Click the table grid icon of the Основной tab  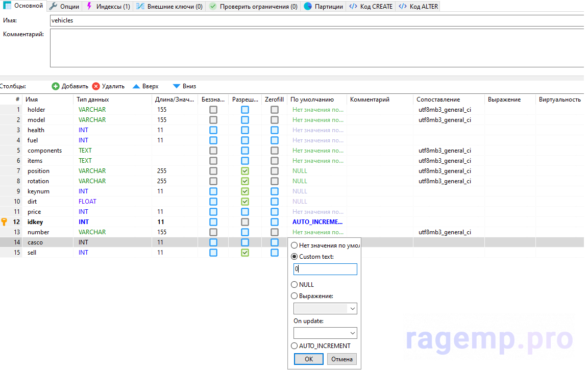coord(7,5)
